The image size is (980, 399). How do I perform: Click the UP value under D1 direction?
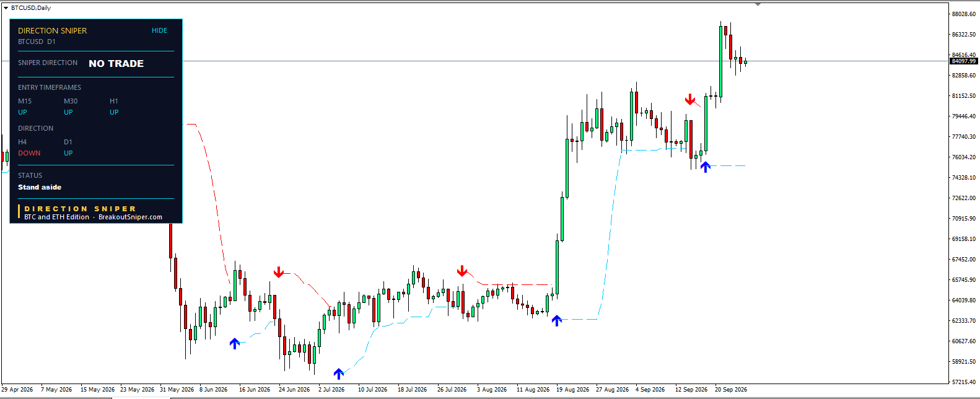[68, 153]
